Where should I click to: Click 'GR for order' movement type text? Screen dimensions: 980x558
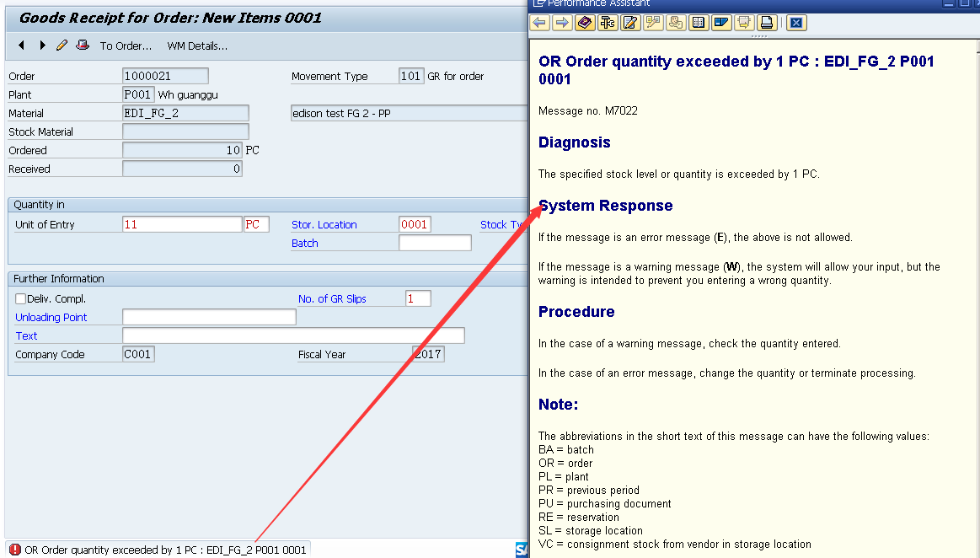coord(456,76)
